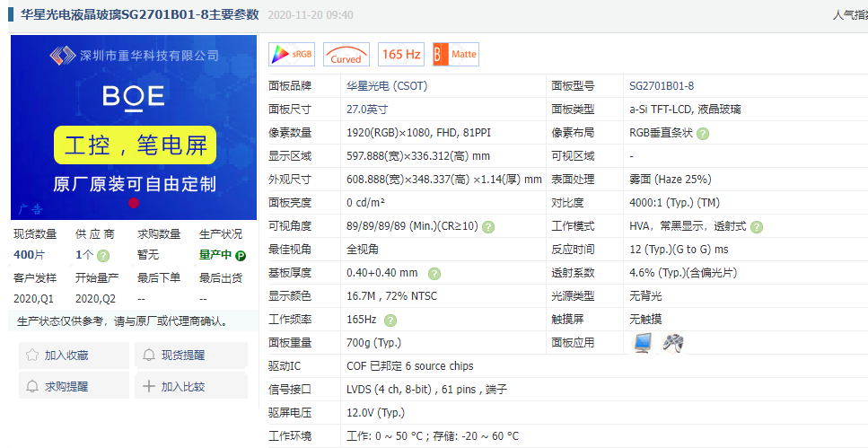
Task: Click the Curved panel badge
Action: [x=346, y=54]
